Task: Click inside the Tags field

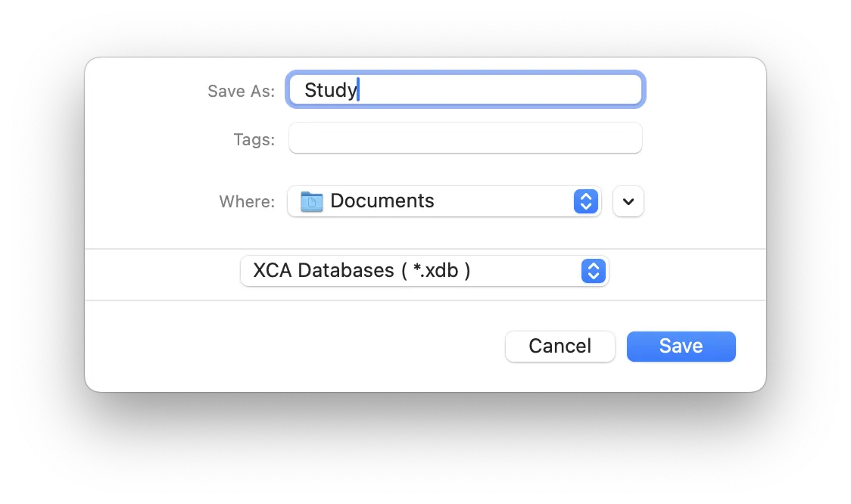Action: coord(465,138)
